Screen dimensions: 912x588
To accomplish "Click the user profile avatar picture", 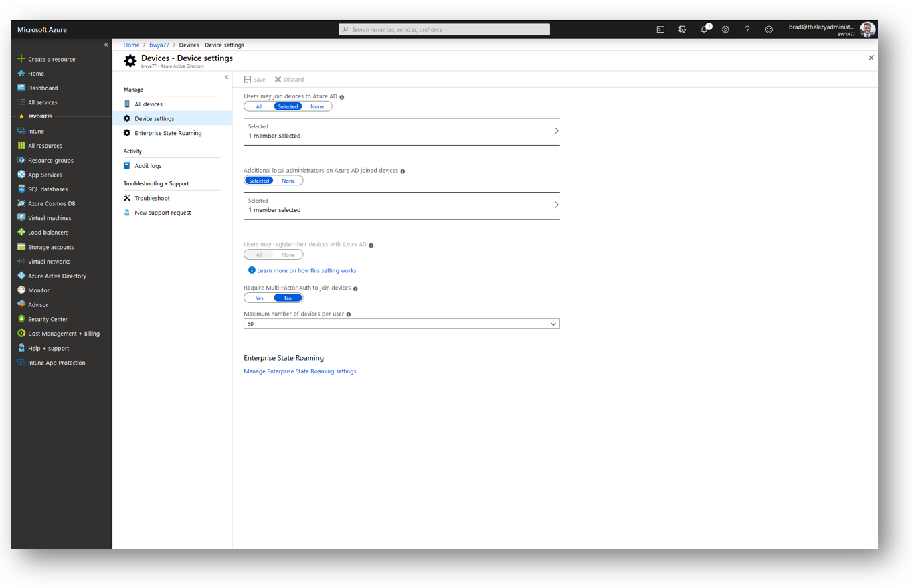I will coord(868,29).
